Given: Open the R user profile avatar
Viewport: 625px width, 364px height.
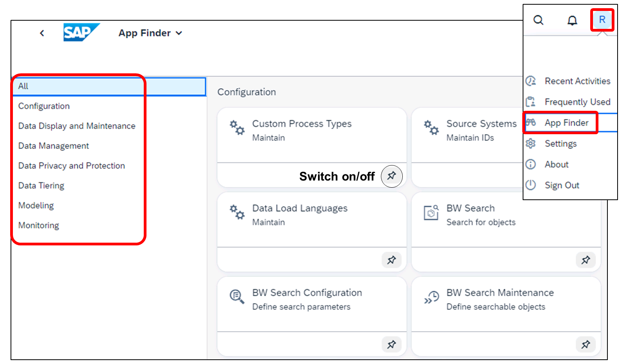Looking at the screenshot, I should tap(602, 20).
